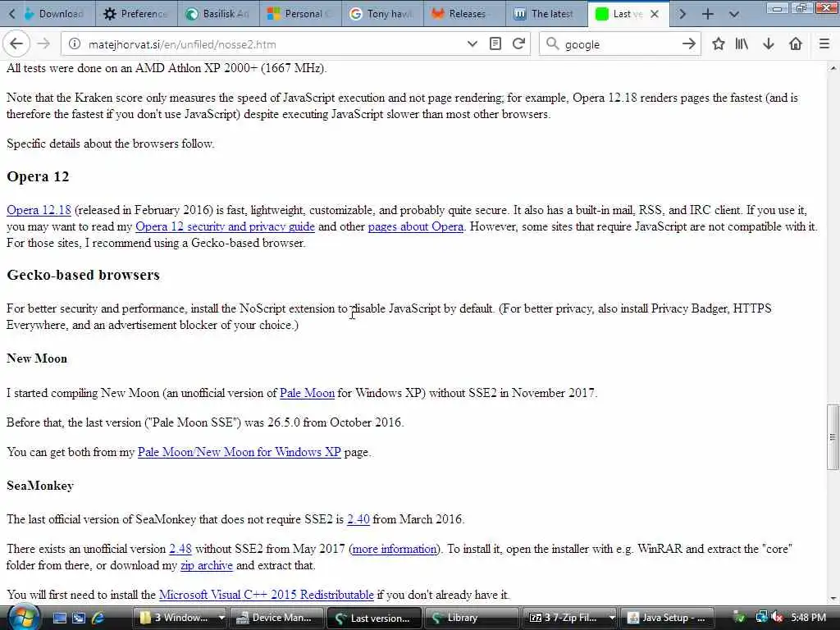Switch to The latest tab

coord(546,14)
